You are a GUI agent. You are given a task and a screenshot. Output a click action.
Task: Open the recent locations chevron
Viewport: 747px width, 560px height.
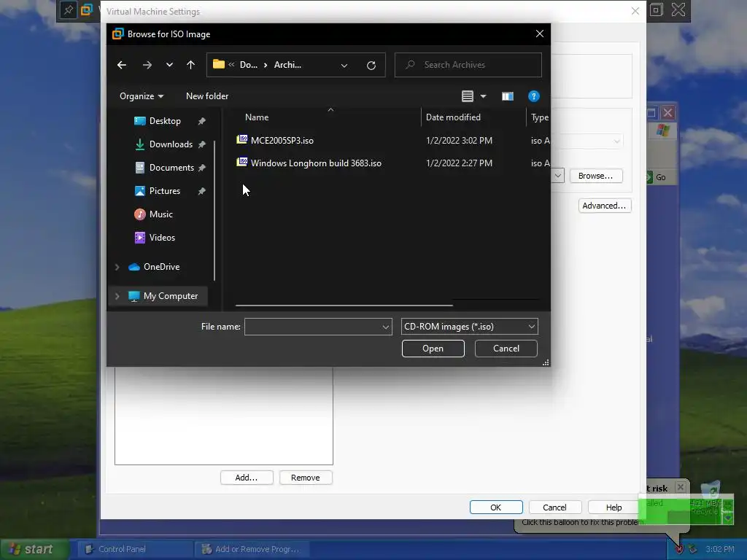pos(169,65)
